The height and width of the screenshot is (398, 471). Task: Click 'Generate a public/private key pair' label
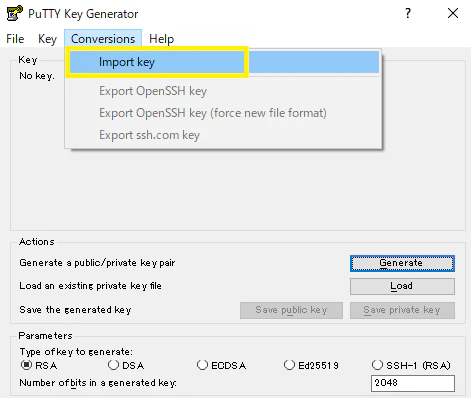(x=97, y=263)
